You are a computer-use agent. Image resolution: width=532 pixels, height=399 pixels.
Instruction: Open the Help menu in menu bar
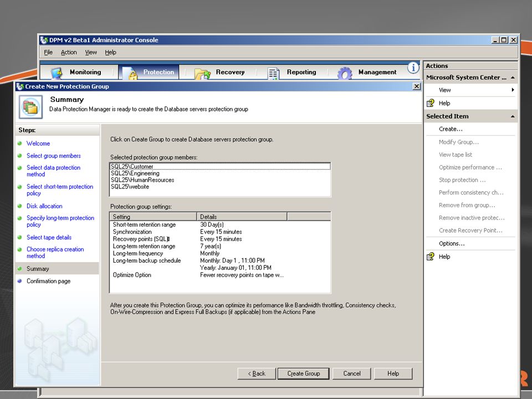(111, 52)
